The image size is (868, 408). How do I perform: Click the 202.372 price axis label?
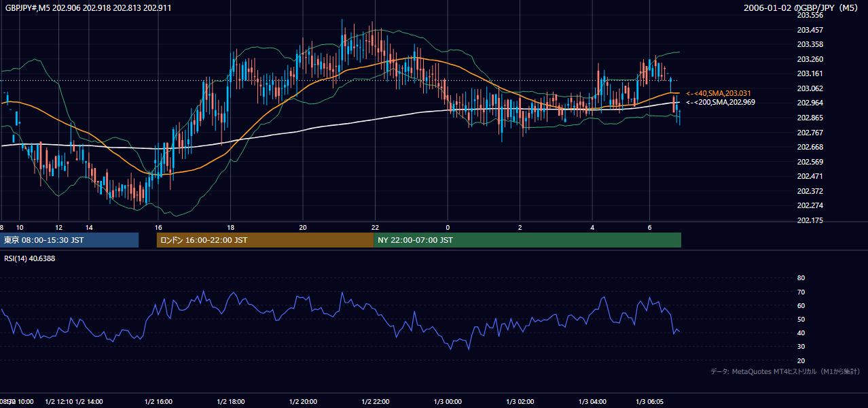tap(810, 191)
